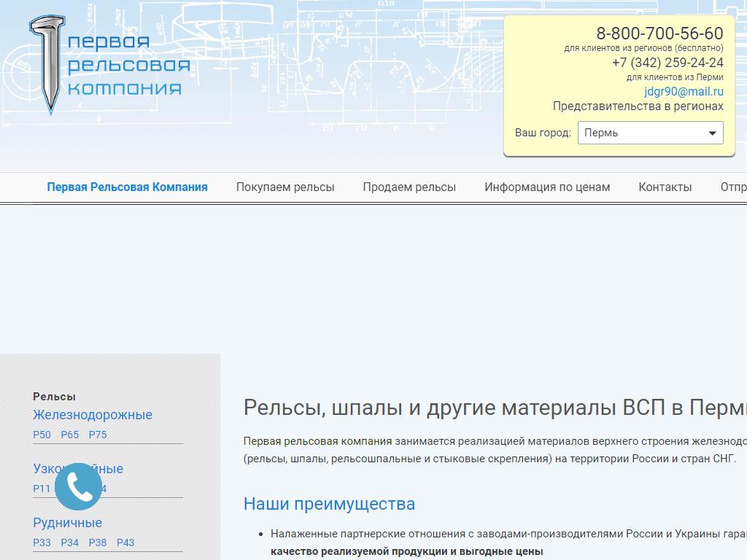Open Представительства в регионах link

(638, 106)
